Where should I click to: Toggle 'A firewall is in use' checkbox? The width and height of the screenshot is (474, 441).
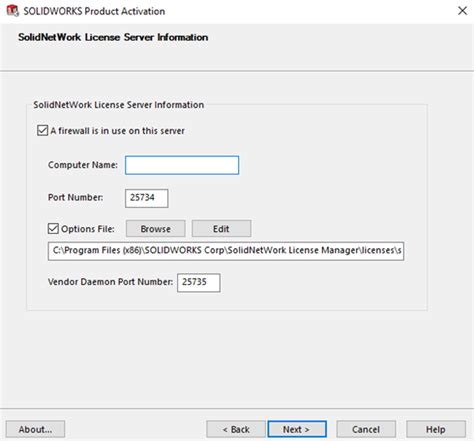coord(42,130)
